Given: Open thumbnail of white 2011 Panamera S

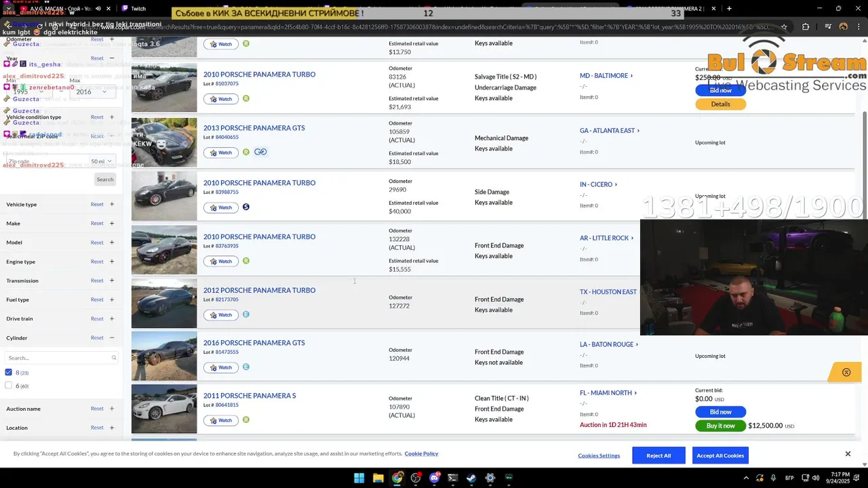Looking at the screenshot, I should [x=164, y=409].
